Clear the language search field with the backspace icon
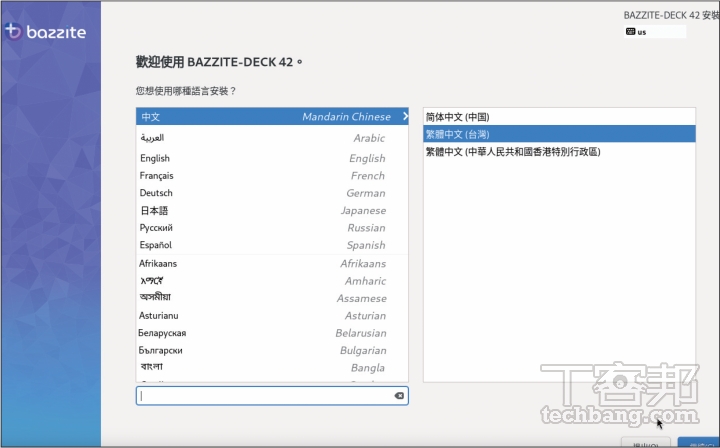 pos(399,396)
